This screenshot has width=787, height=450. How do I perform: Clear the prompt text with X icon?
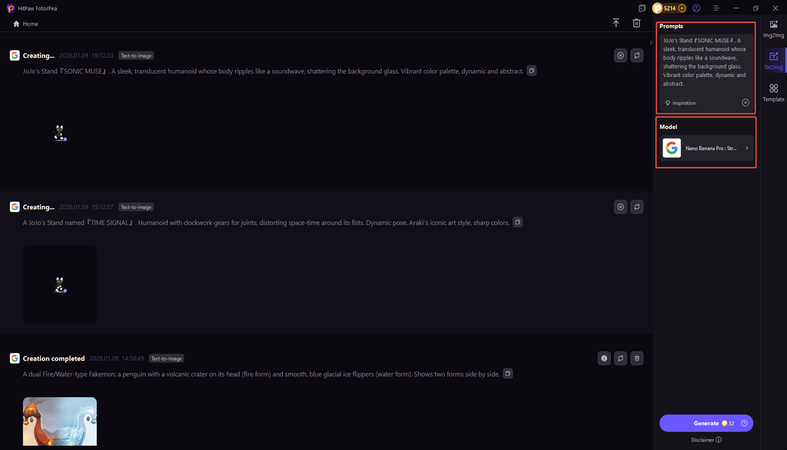point(745,103)
